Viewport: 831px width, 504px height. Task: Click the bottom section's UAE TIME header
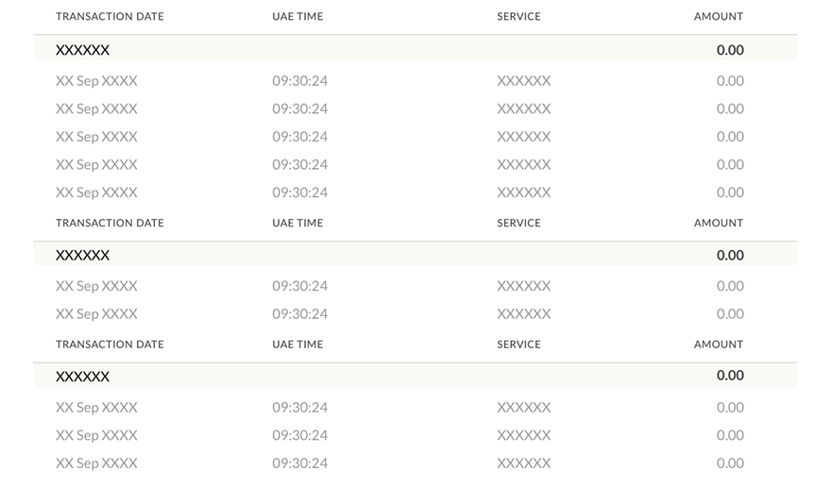tap(297, 344)
